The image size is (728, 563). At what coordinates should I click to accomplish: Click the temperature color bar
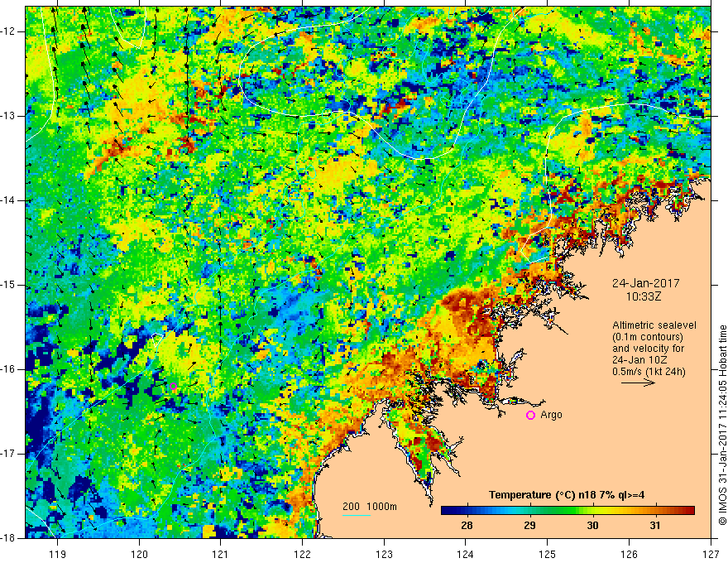click(x=568, y=511)
